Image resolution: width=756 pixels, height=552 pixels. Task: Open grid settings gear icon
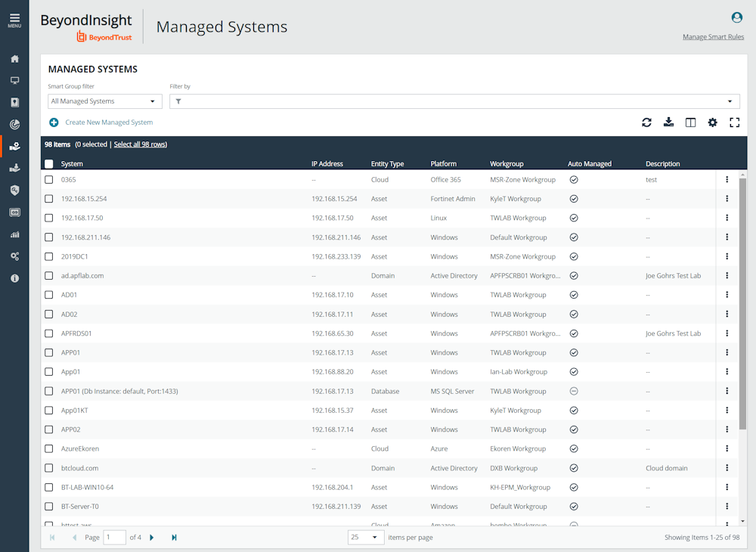tap(712, 122)
